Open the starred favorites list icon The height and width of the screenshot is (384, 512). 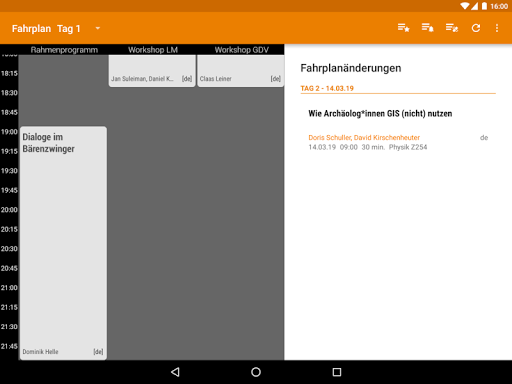403,28
